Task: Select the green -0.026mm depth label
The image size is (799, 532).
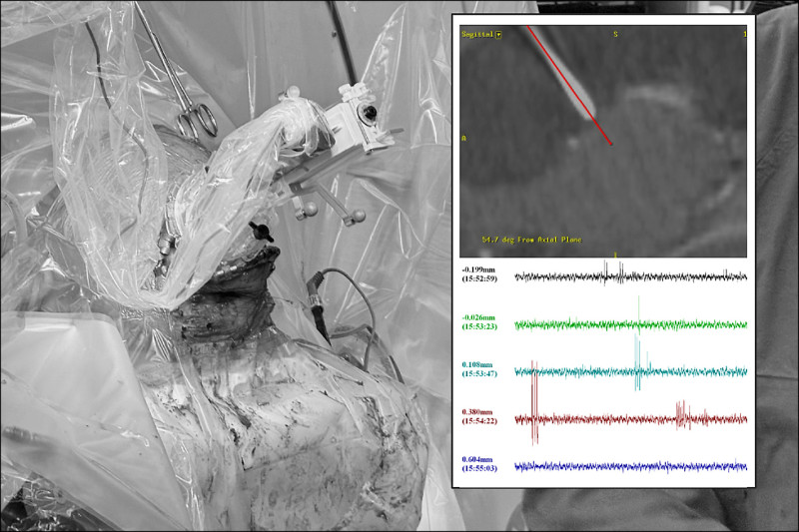Action: point(483,317)
